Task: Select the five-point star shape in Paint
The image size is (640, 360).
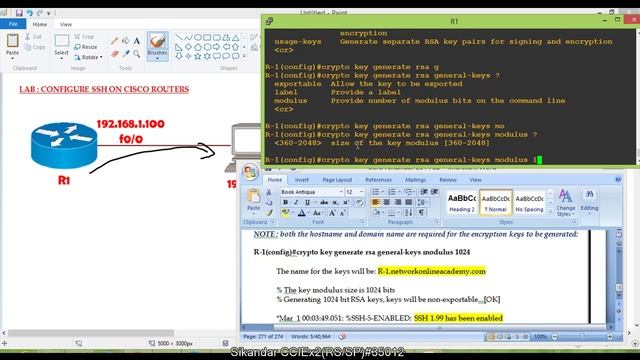Action: point(198,56)
